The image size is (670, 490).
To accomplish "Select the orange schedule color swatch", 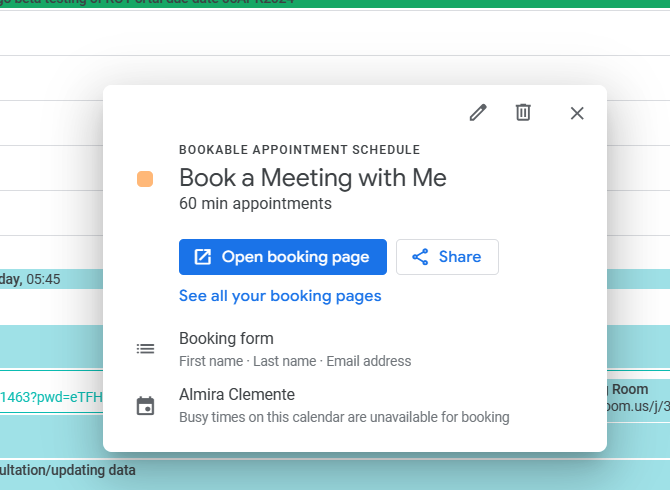I will coord(145,179).
